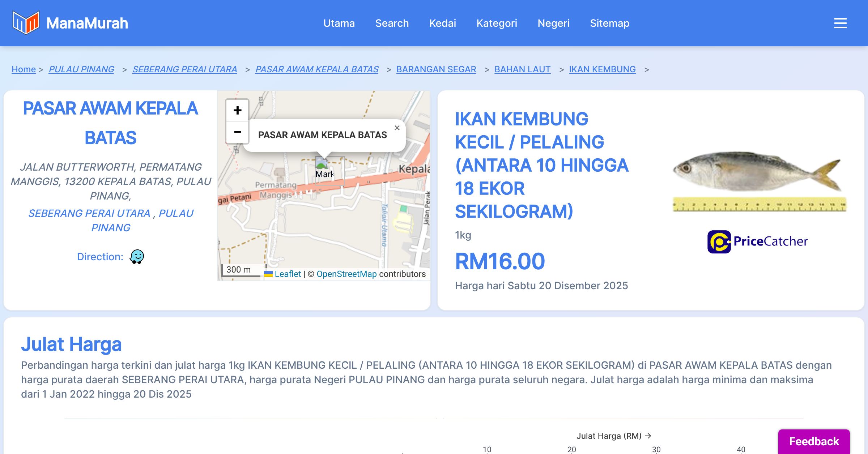868x454 pixels.
Task: Open the Sitemap link
Action: coord(609,23)
